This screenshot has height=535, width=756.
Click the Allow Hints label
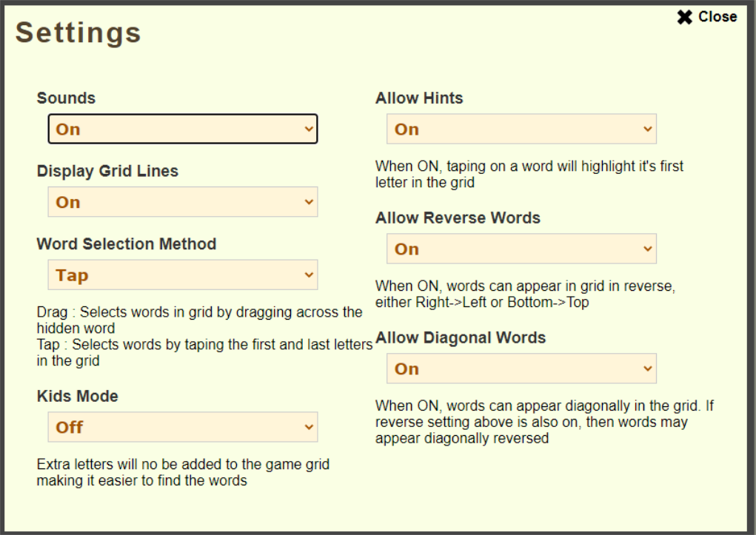pyautogui.click(x=419, y=98)
